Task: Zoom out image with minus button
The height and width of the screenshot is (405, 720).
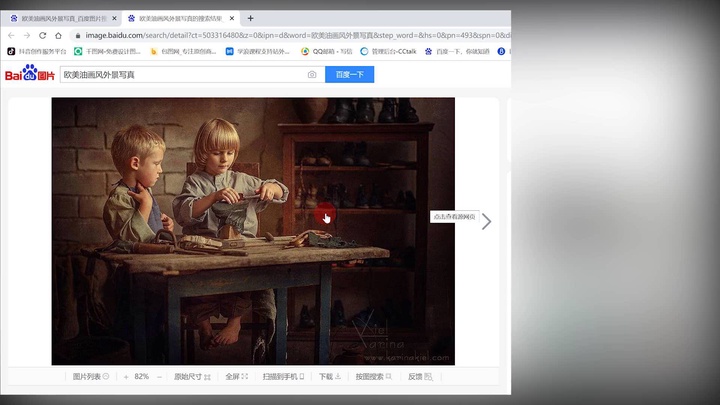Action: 159,377
